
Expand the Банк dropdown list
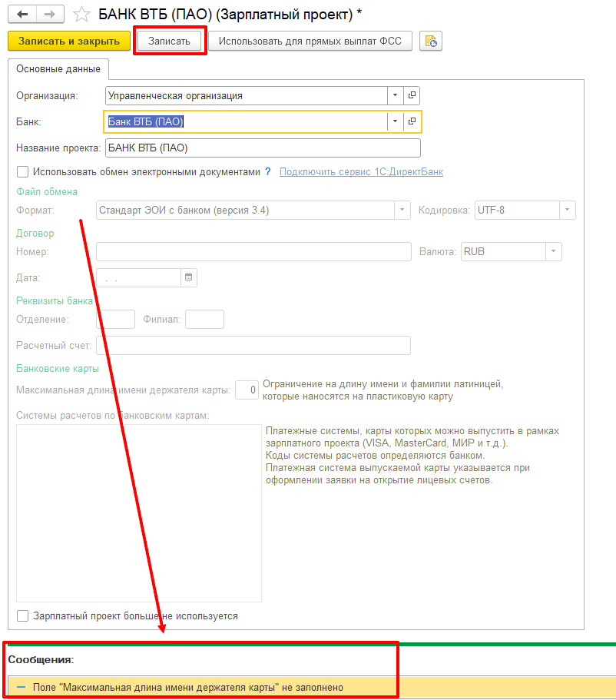[x=396, y=121]
